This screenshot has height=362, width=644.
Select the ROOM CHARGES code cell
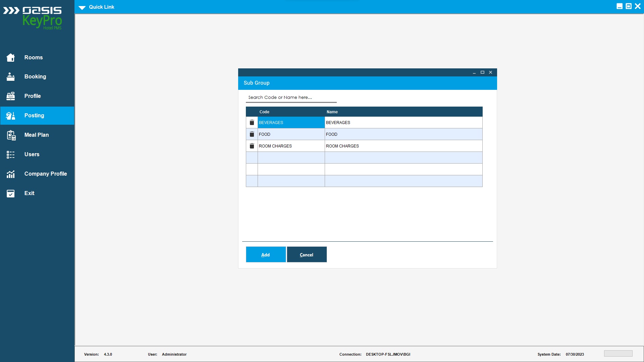(290, 146)
